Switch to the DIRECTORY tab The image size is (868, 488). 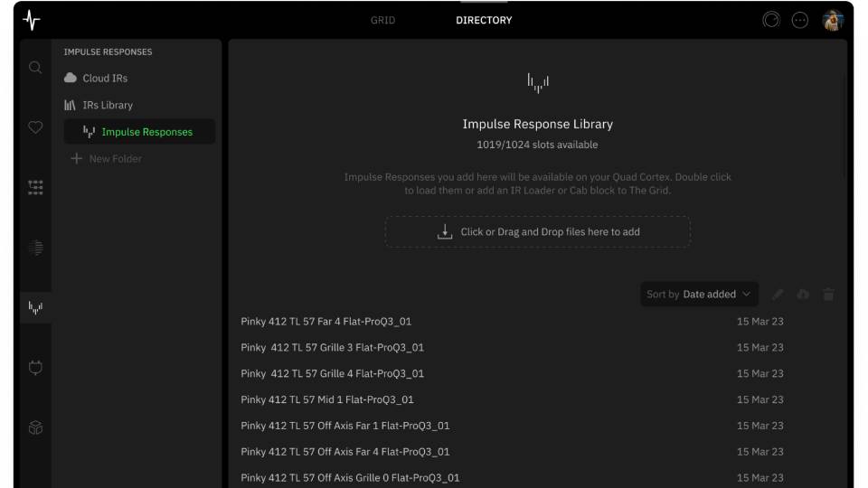(x=484, y=20)
